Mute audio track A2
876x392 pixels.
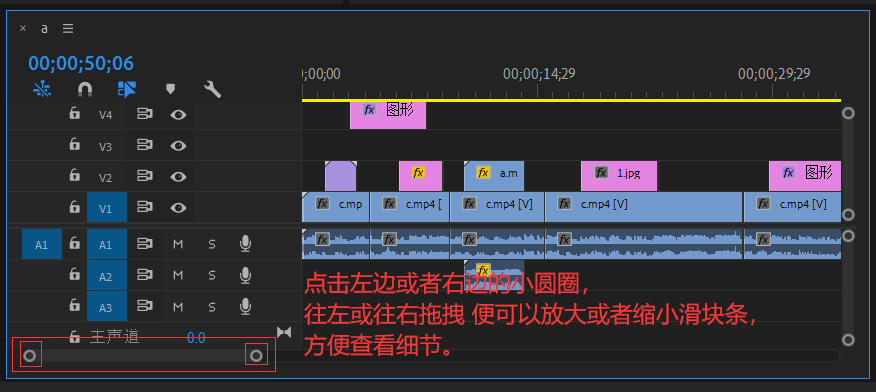click(178, 275)
